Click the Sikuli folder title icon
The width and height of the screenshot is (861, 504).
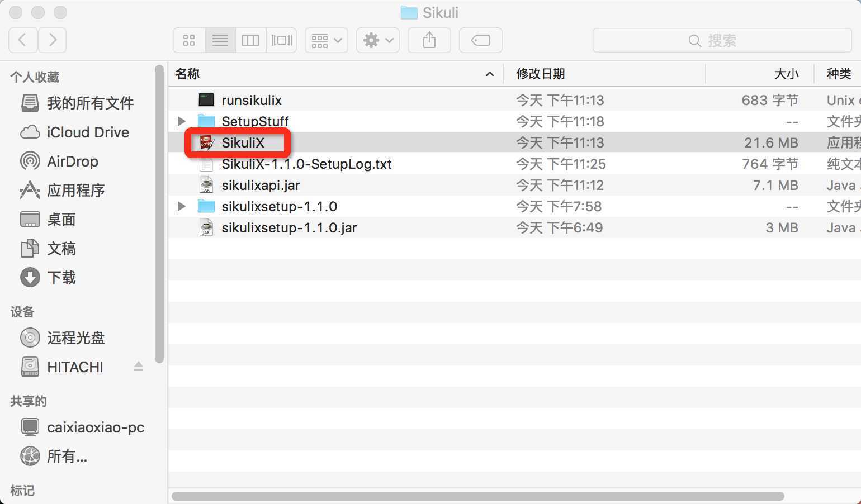(x=409, y=12)
